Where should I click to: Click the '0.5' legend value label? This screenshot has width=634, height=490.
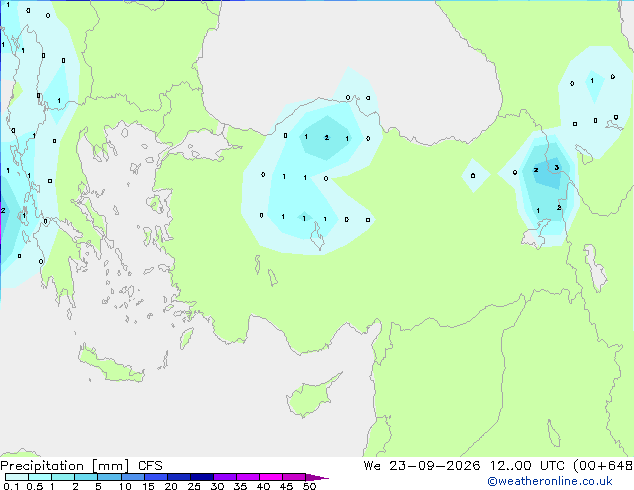click(x=35, y=486)
